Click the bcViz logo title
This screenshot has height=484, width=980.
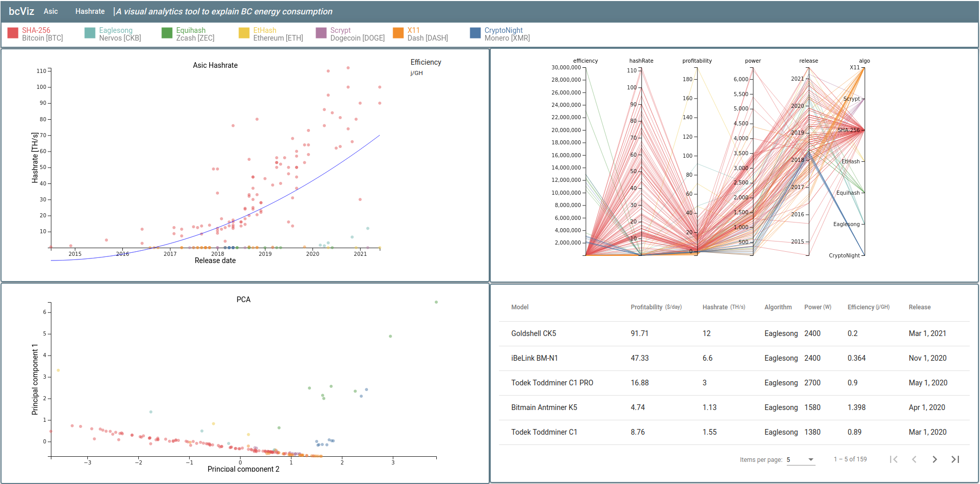21,11
